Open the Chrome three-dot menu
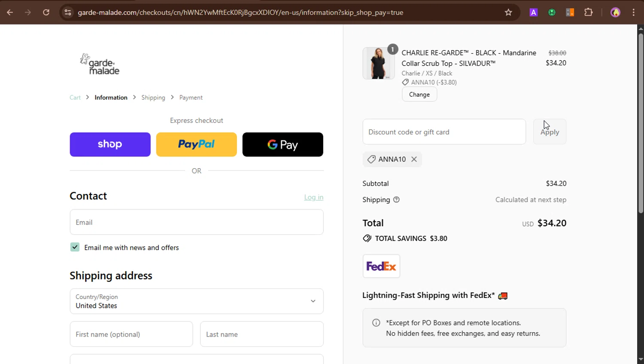 click(634, 12)
